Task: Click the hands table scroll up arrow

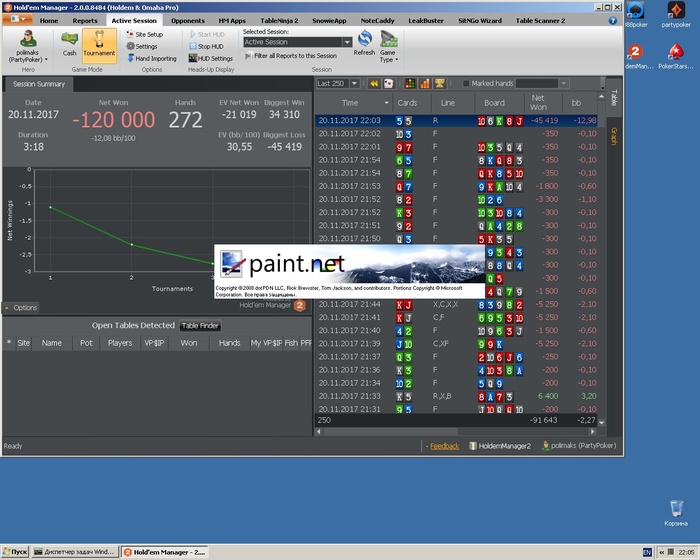Action: point(601,96)
